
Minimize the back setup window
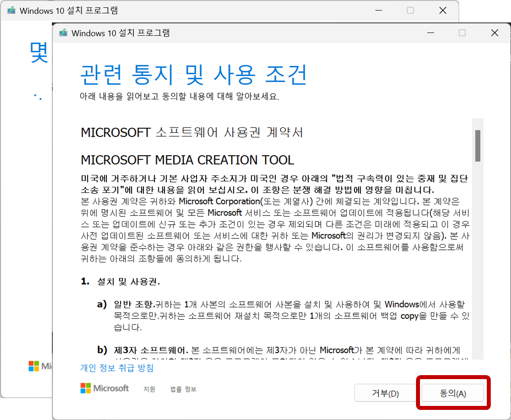pos(379,11)
